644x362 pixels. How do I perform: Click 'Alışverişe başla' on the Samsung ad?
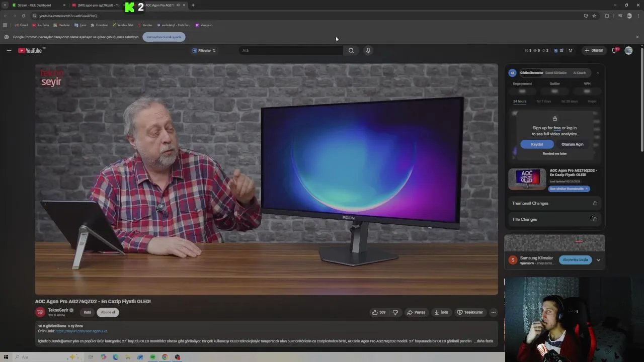(x=575, y=260)
